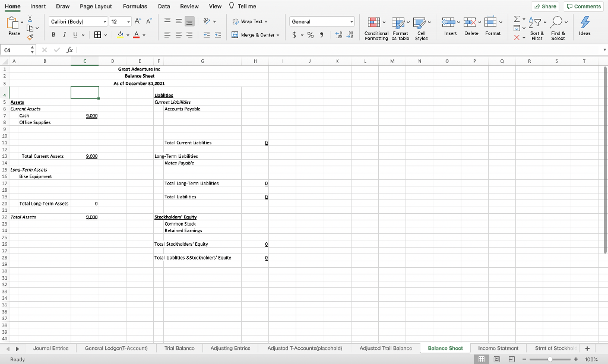Image resolution: width=608 pixels, height=364 pixels.
Task: Open the Page Layout ribbon tab
Action: (96, 6)
